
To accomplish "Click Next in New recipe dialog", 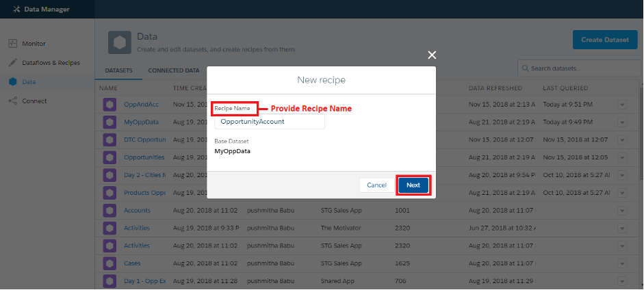I will tap(413, 185).
